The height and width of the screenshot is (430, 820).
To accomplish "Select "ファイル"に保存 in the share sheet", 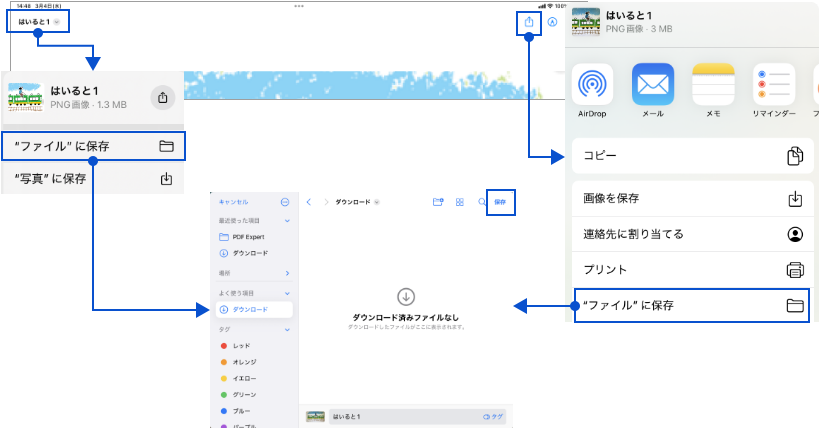I will coord(691,305).
